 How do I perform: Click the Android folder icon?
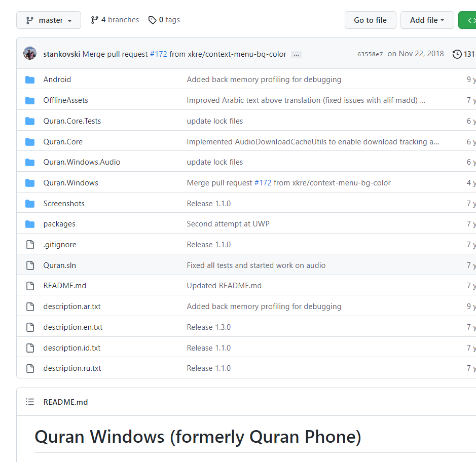(30, 80)
